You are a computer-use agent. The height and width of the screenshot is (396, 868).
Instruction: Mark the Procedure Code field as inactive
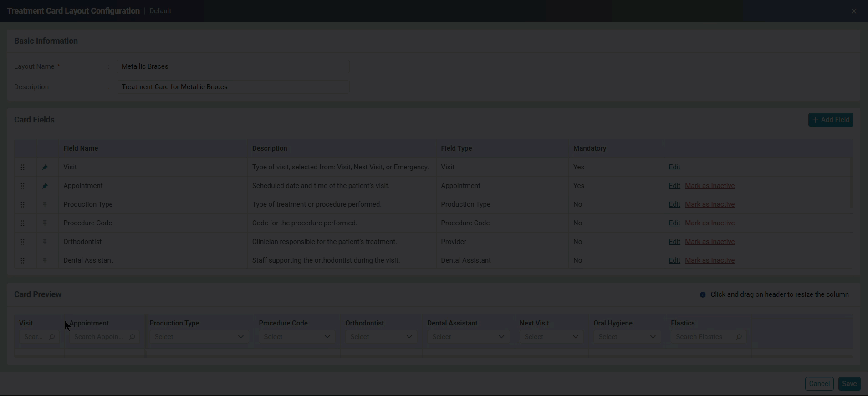[710, 223]
